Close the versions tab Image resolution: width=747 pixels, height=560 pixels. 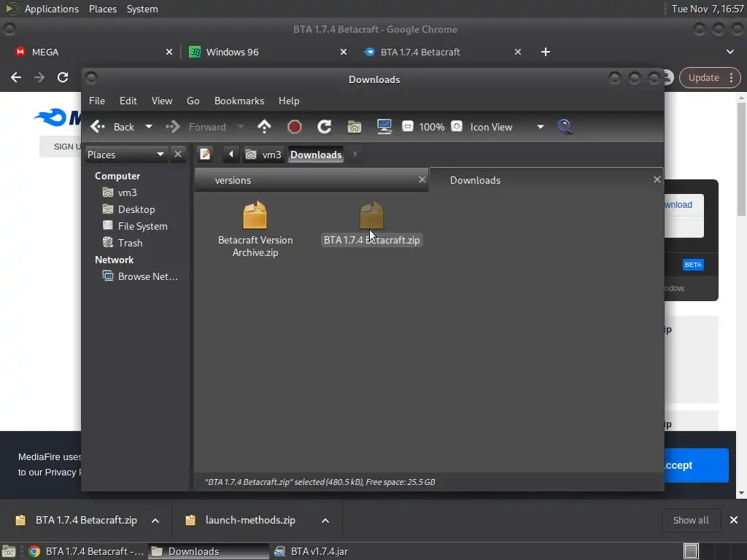click(422, 180)
